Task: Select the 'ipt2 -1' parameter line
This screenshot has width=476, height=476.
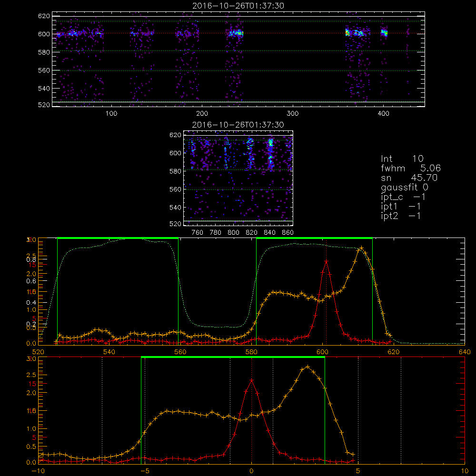Action: (x=401, y=216)
